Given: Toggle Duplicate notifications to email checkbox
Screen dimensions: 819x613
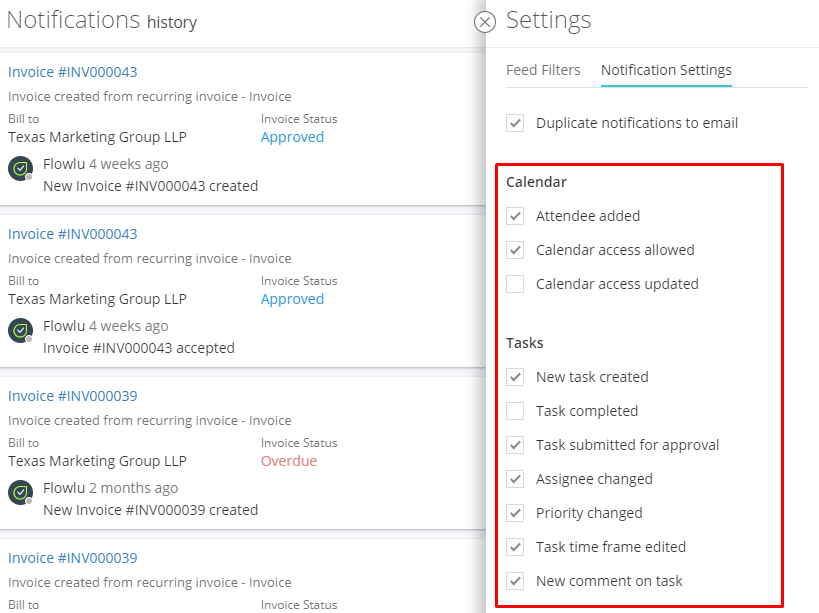Looking at the screenshot, I should click(515, 123).
